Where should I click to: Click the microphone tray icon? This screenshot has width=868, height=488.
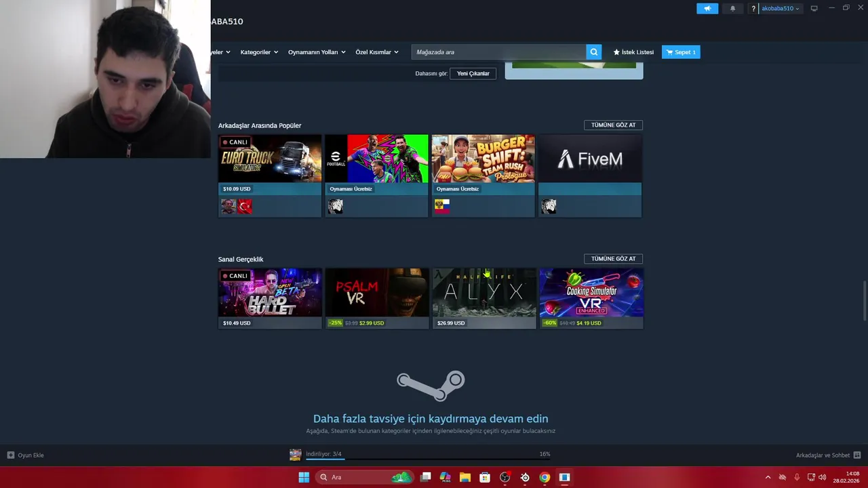797,477
